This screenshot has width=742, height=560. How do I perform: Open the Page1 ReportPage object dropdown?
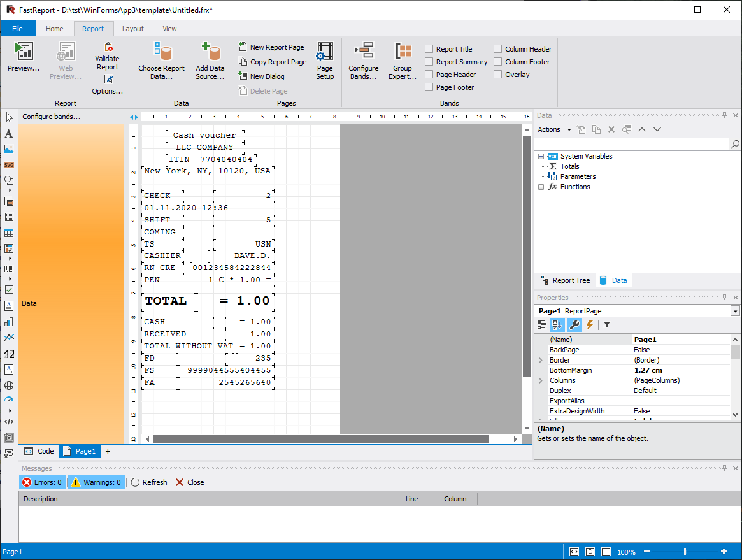click(735, 311)
